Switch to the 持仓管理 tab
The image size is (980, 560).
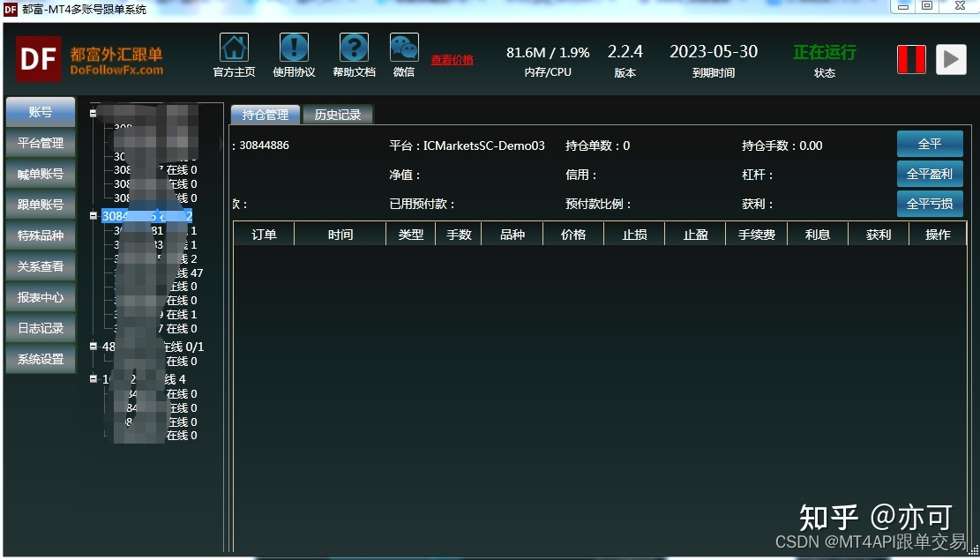click(x=266, y=115)
